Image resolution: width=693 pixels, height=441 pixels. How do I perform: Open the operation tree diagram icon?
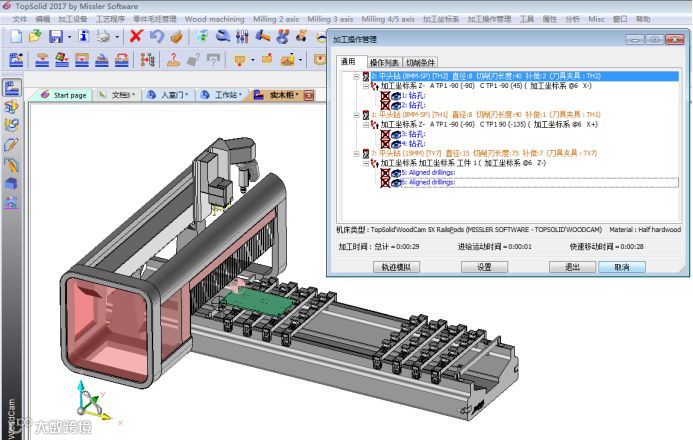click(147, 59)
